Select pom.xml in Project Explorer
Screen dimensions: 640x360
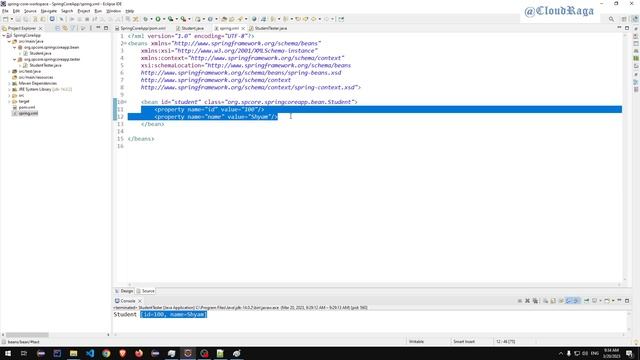[27, 107]
